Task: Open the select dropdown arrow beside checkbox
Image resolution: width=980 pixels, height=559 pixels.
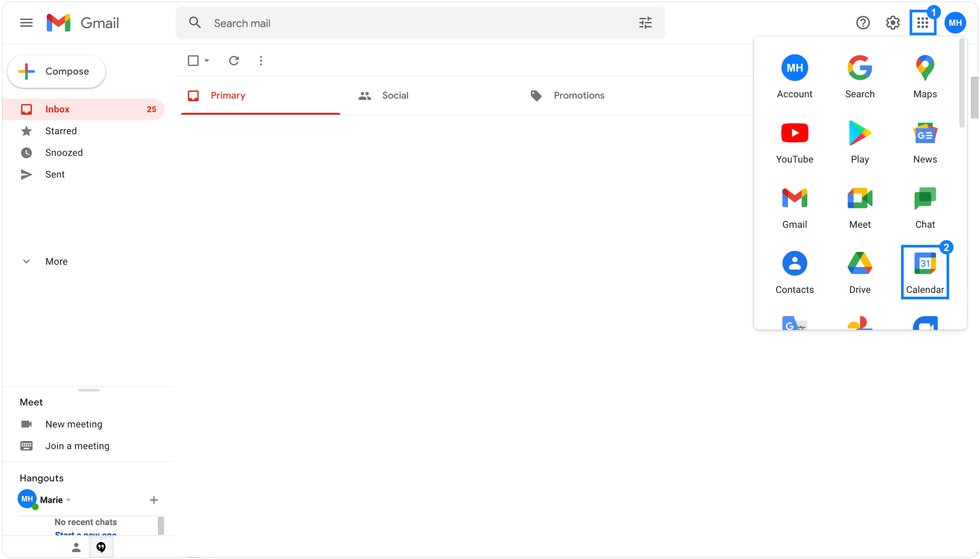Action: [207, 61]
